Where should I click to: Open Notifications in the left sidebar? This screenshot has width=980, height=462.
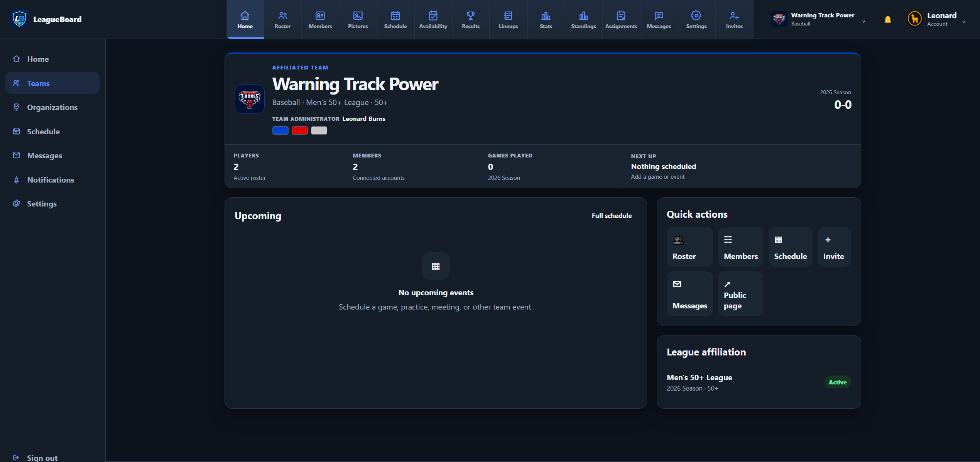tap(52, 179)
